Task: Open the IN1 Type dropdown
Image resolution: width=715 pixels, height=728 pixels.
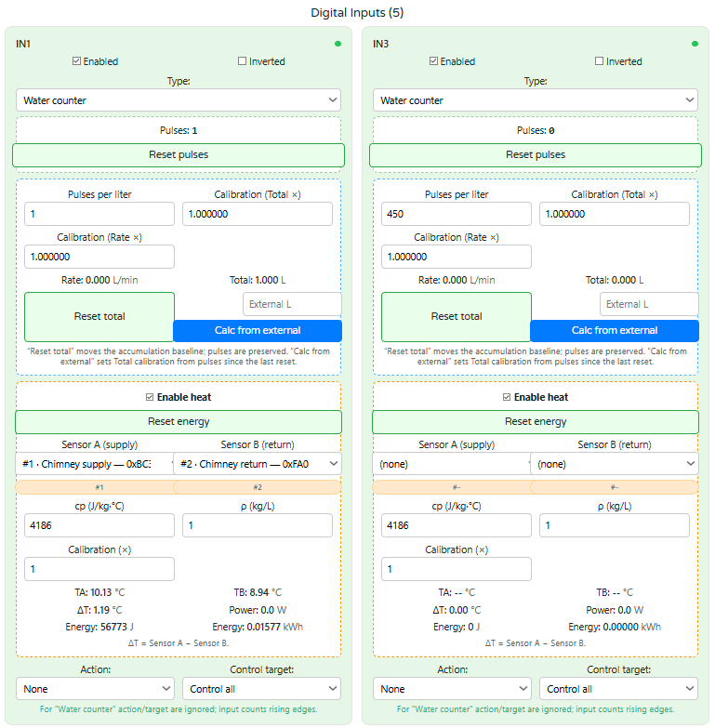Action: point(179,100)
